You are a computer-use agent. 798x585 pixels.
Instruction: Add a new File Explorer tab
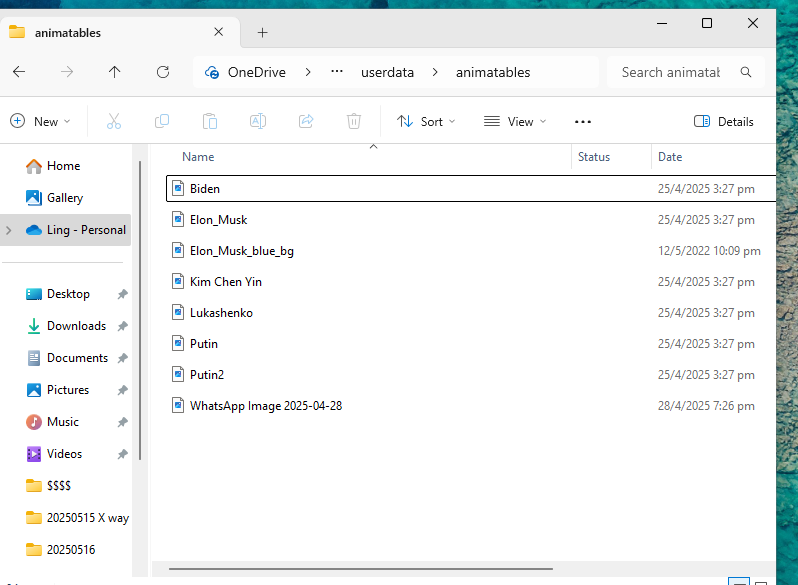click(263, 33)
